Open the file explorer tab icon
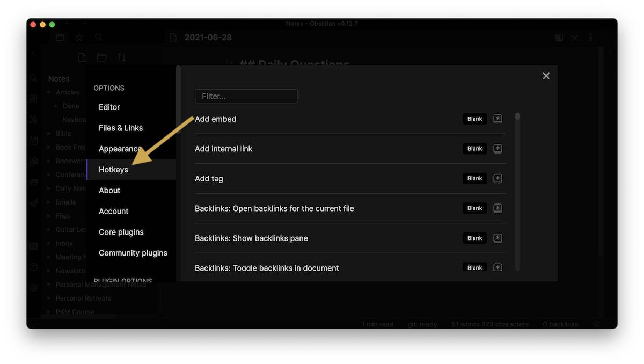 click(x=60, y=38)
